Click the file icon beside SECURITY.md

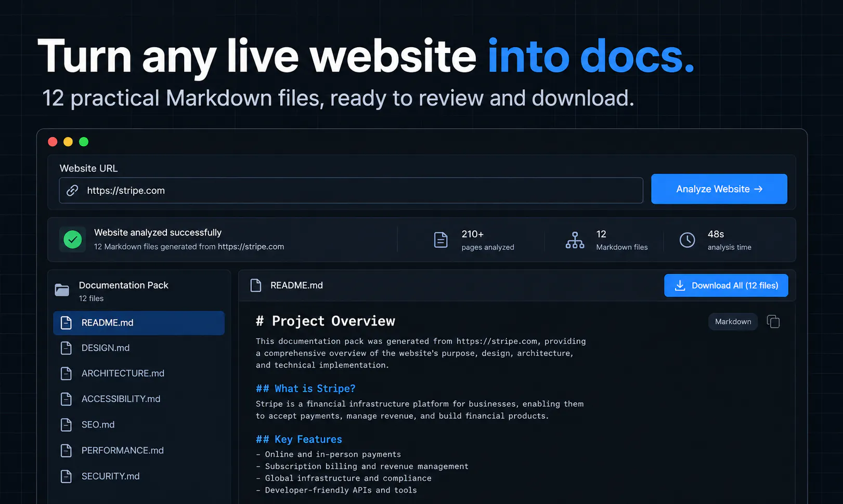point(66,476)
